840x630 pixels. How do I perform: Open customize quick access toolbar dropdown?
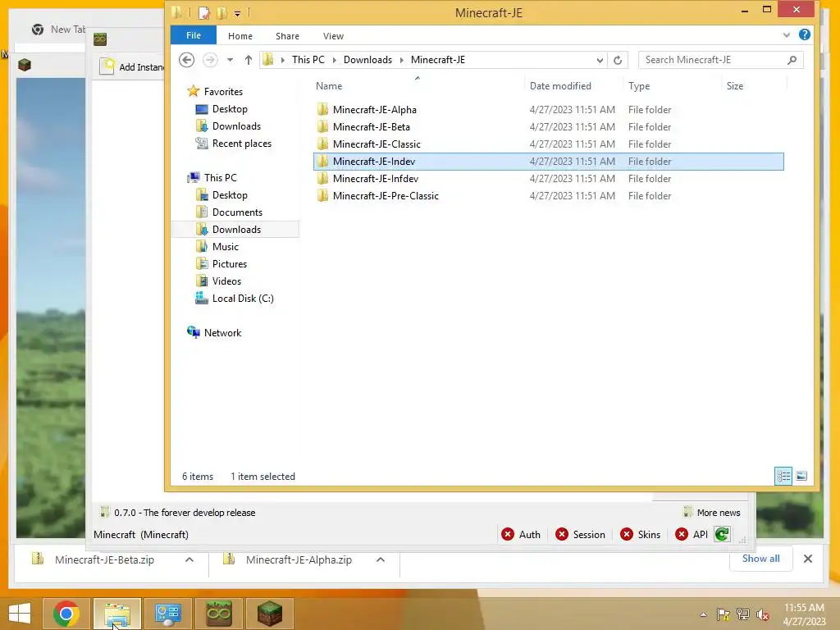pyautogui.click(x=237, y=13)
